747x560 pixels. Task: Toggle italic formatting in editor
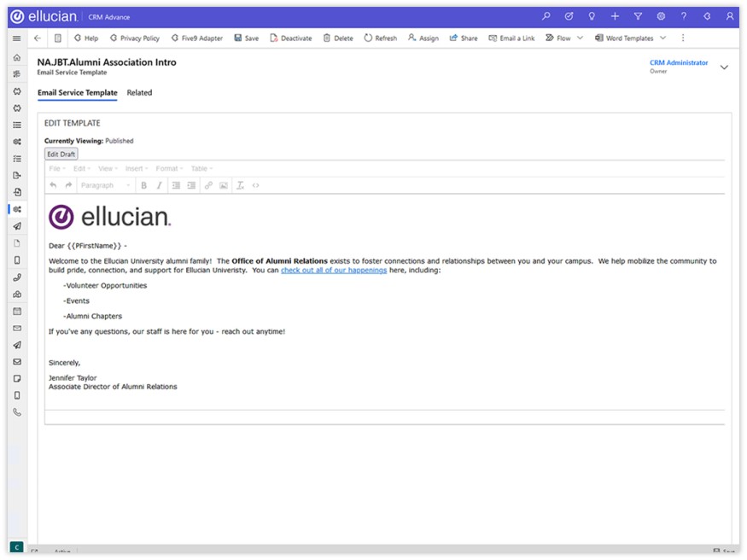pyautogui.click(x=159, y=185)
